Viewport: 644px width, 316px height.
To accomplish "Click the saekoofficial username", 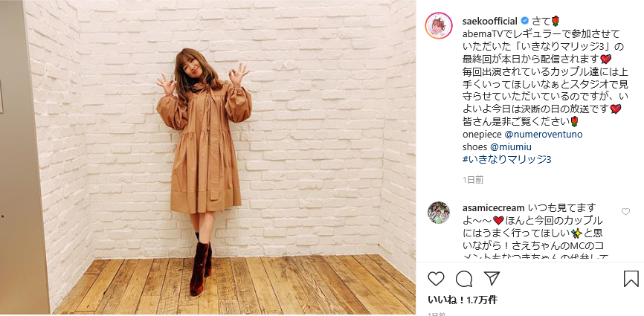I will pyautogui.click(x=489, y=21).
